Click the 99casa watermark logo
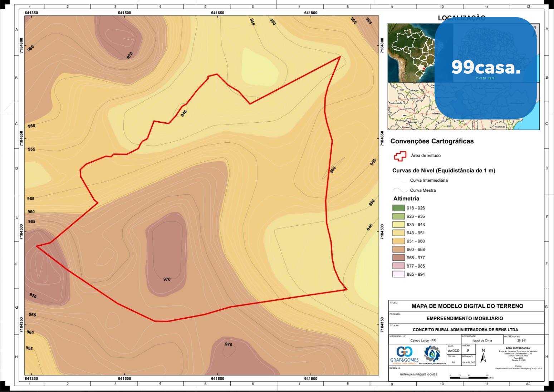This screenshot has width=554, height=392. [486, 68]
